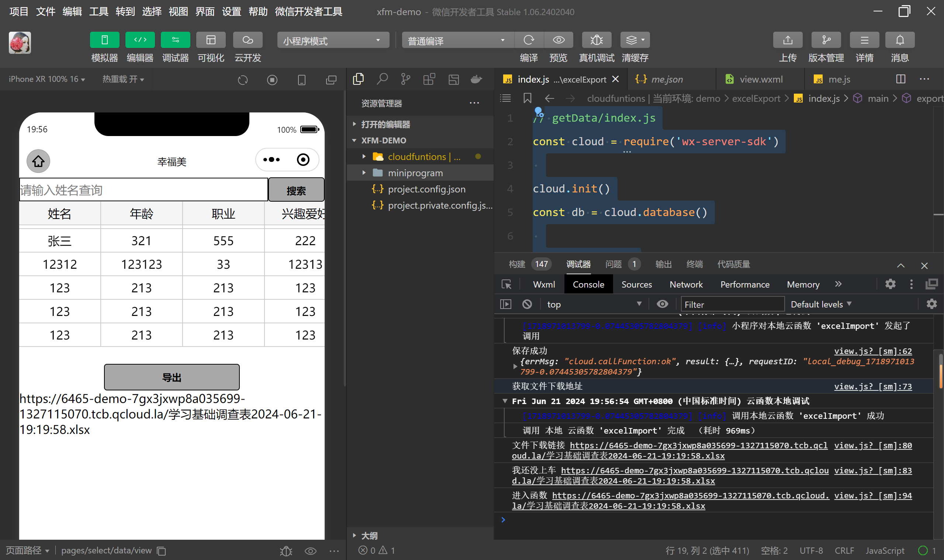The width and height of the screenshot is (944, 560).
Task: Open the 工具 menu
Action: (98, 12)
